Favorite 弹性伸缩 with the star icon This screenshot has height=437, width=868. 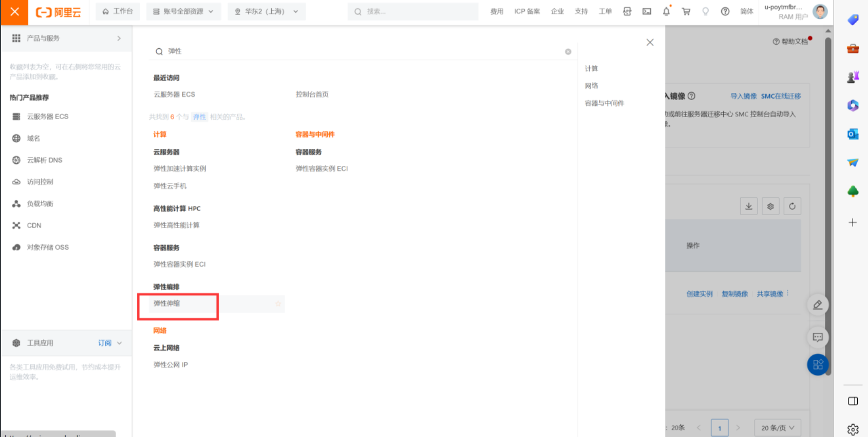278,304
